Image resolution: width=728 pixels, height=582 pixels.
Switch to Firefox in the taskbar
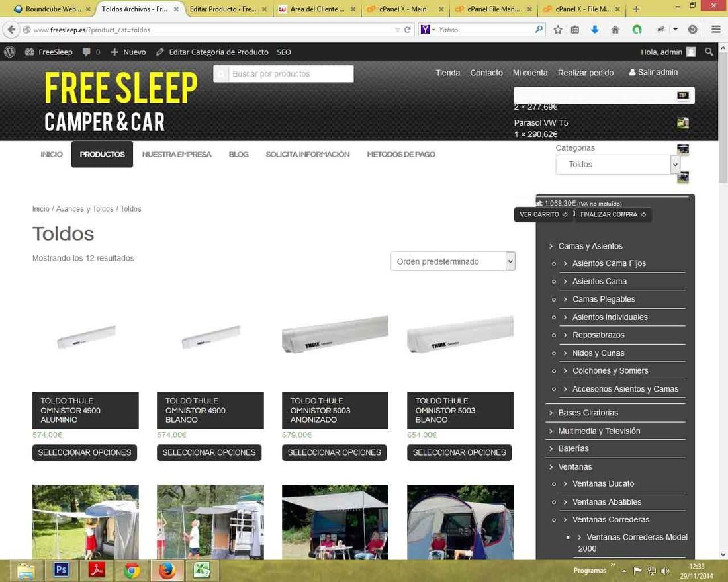coord(167,570)
